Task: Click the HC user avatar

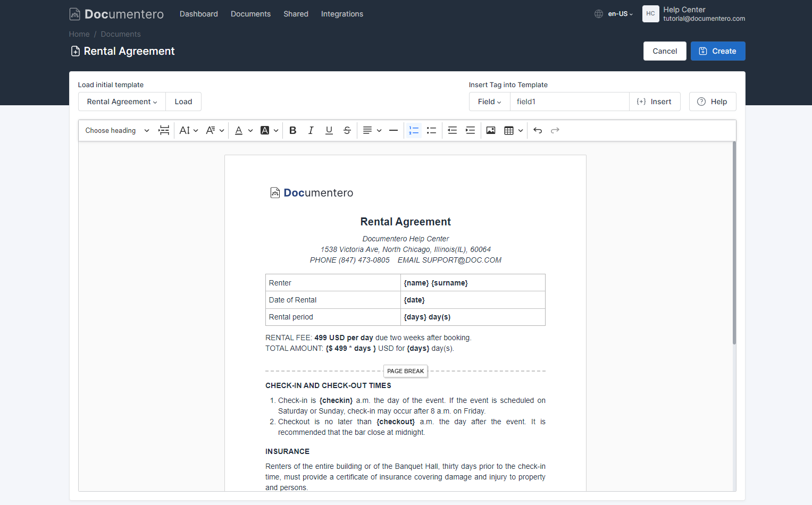Action: click(x=650, y=14)
